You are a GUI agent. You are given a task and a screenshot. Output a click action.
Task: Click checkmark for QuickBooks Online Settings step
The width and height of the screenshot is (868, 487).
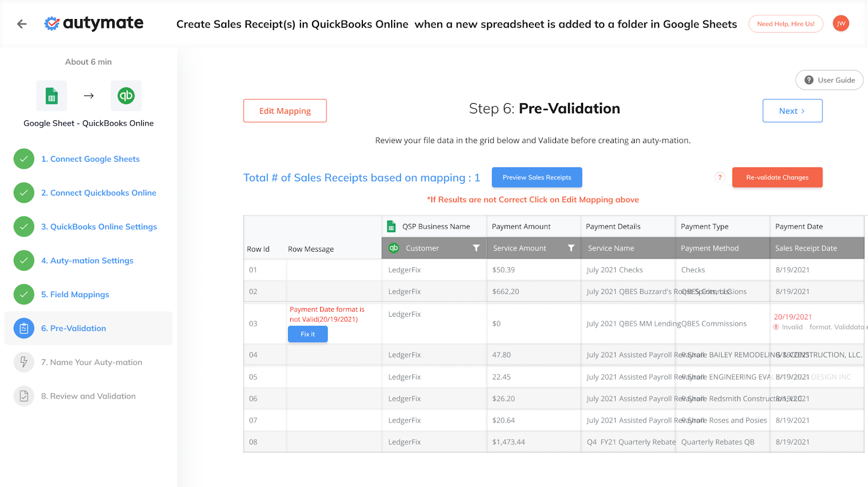pyautogui.click(x=24, y=227)
